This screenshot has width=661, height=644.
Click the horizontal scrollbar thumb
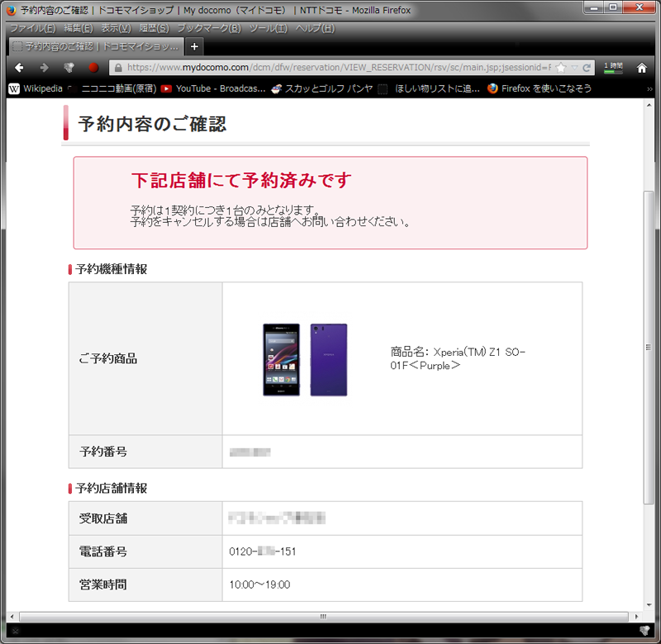[x=323, y=617]
